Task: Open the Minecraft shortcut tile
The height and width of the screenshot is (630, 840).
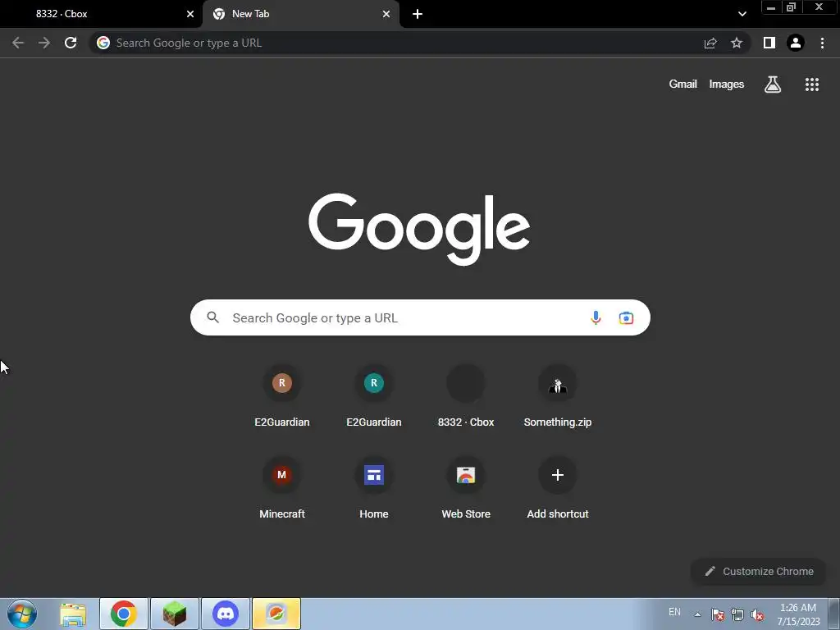Action: [282, 488]
